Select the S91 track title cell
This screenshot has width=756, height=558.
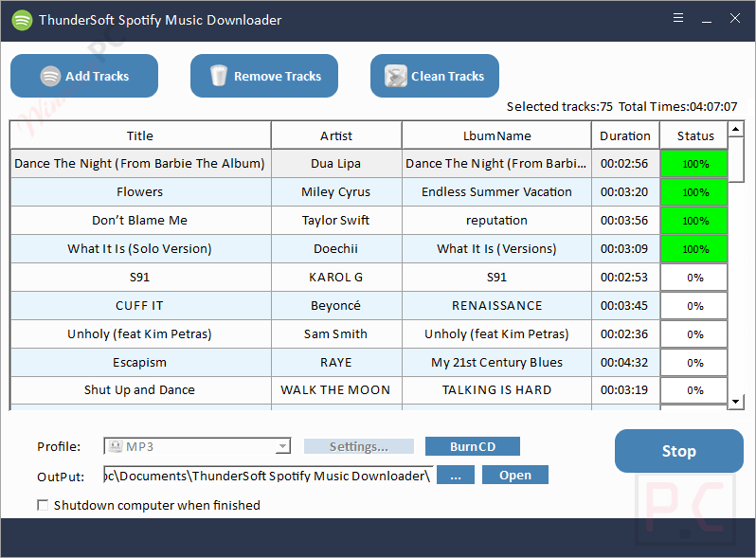tap(140, 278)
